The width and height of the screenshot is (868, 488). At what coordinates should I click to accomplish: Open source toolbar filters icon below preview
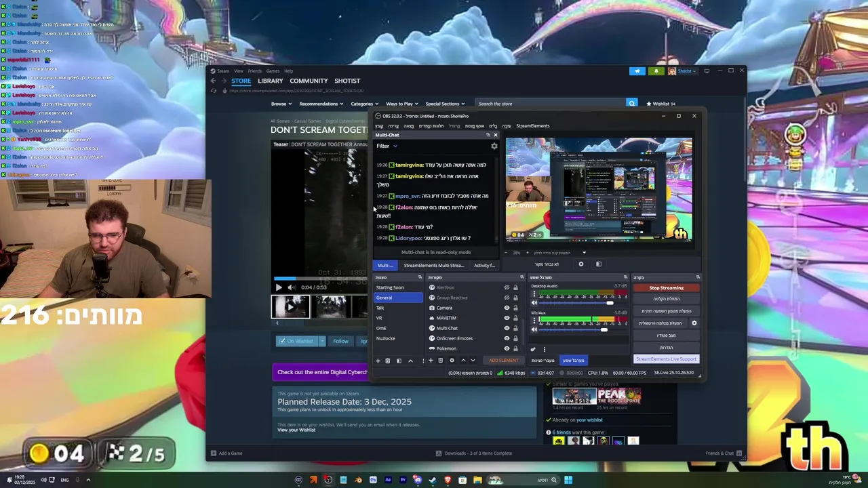coord(599,264)
